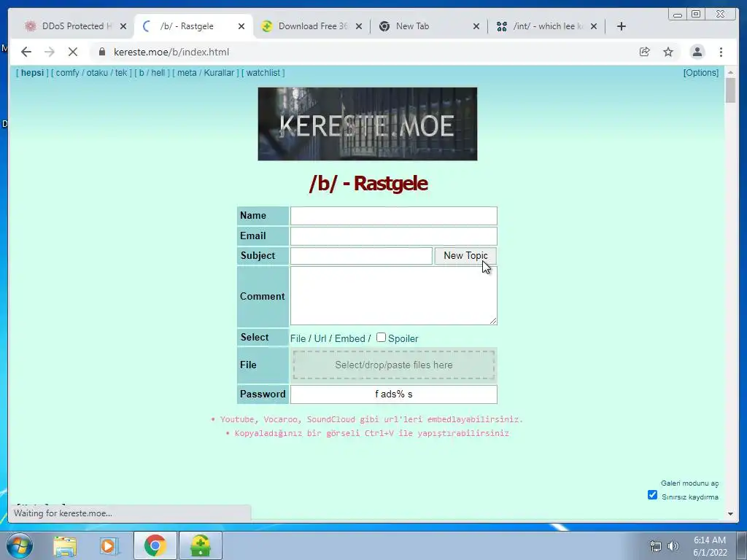Focus the Subject input field

pos(361,256)
